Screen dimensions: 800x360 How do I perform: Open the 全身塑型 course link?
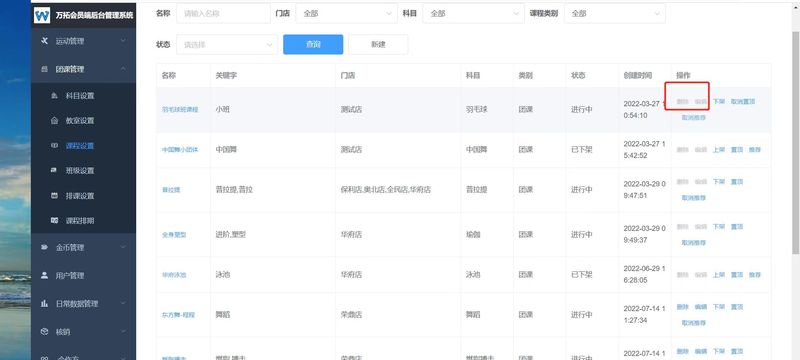click(x=174, y=235)
